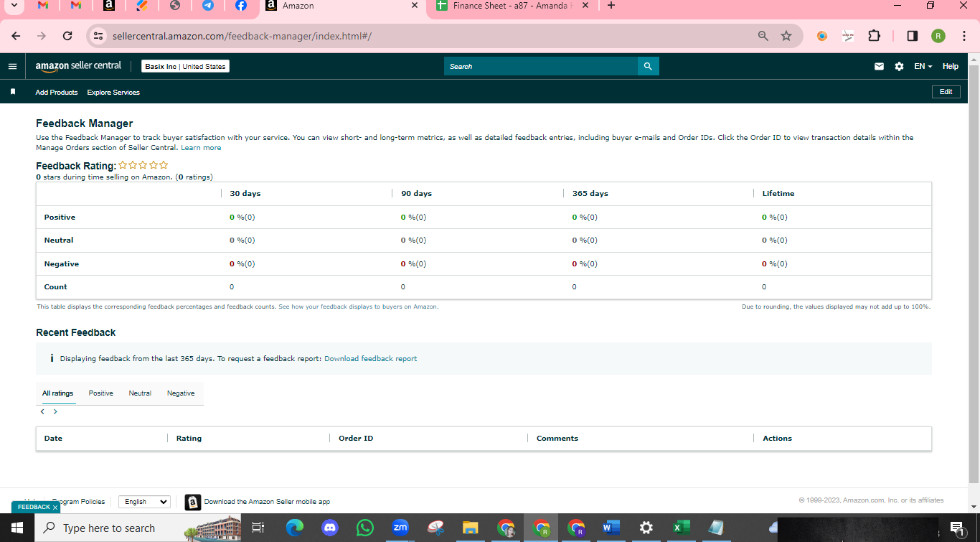Image resolution: width=980 pixels, height=542 pixels.
Task: Open Zoom from the taskbar
Action: (400, 528)
